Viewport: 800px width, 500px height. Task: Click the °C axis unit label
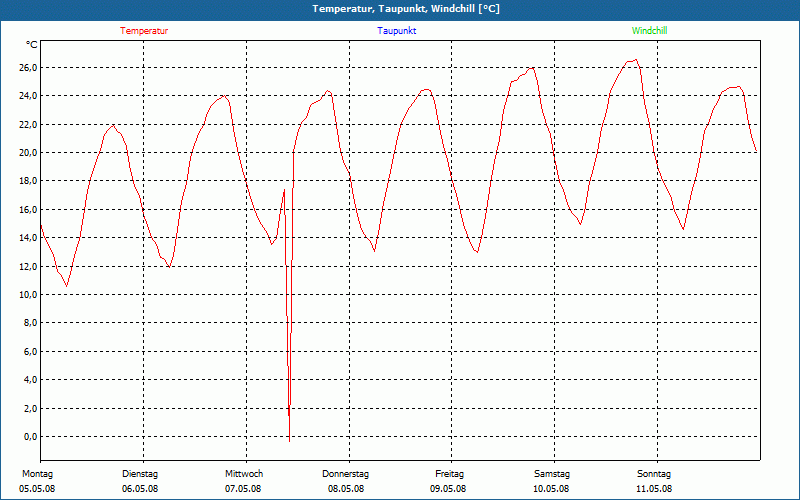31,45
